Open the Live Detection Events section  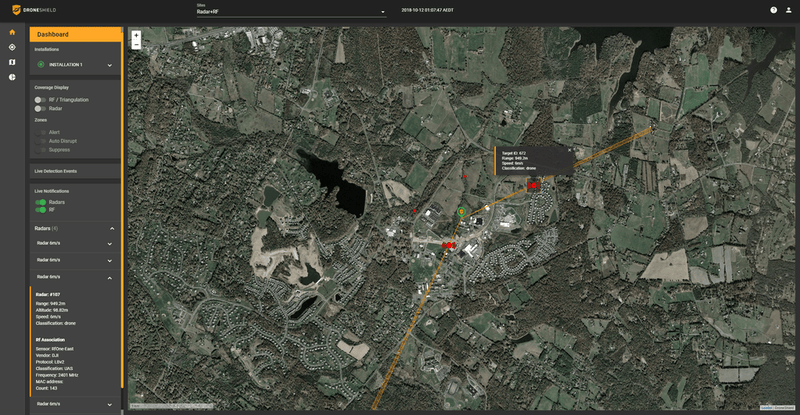[76, 172]
